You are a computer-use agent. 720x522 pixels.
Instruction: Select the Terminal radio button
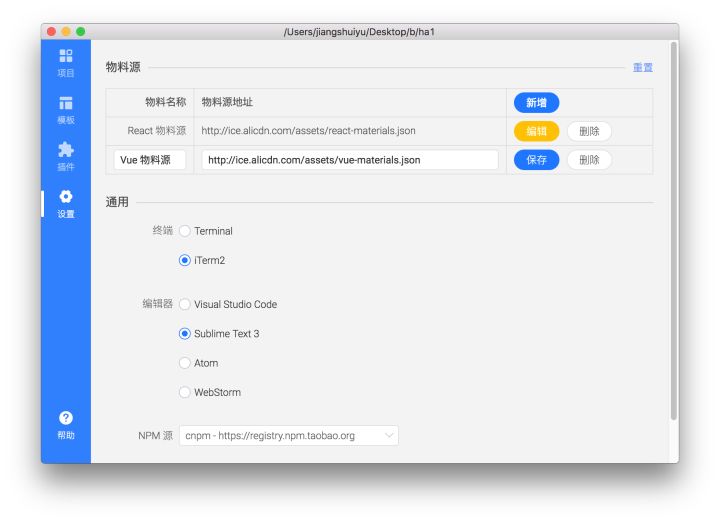click(x=185, y=231)
